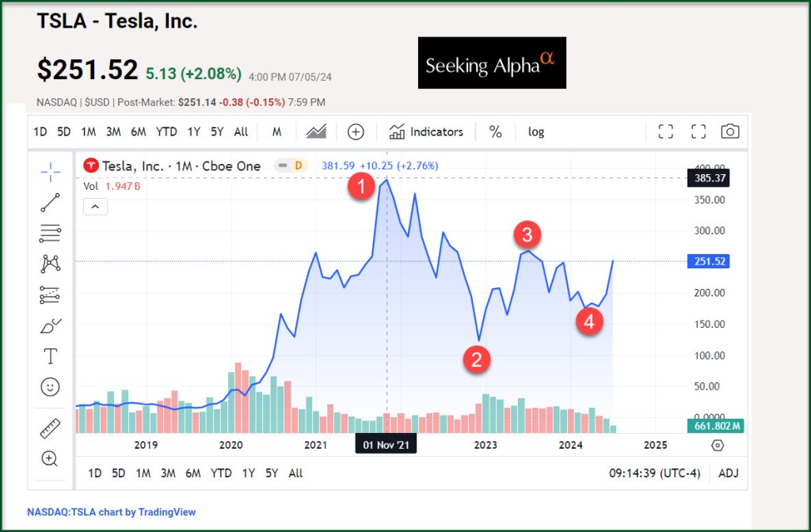Select the trend line drawing tool
The image size is (811, 532).
(50, 203)
